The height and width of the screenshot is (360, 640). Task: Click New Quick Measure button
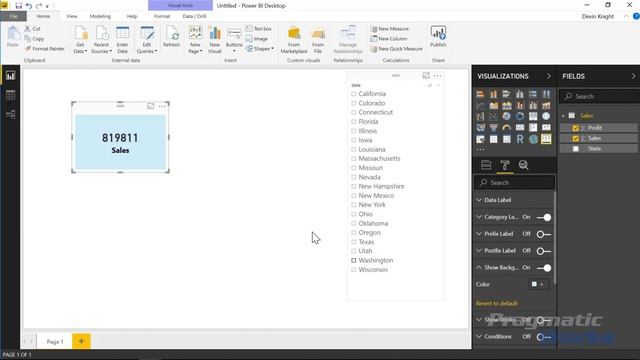(396, 49)
